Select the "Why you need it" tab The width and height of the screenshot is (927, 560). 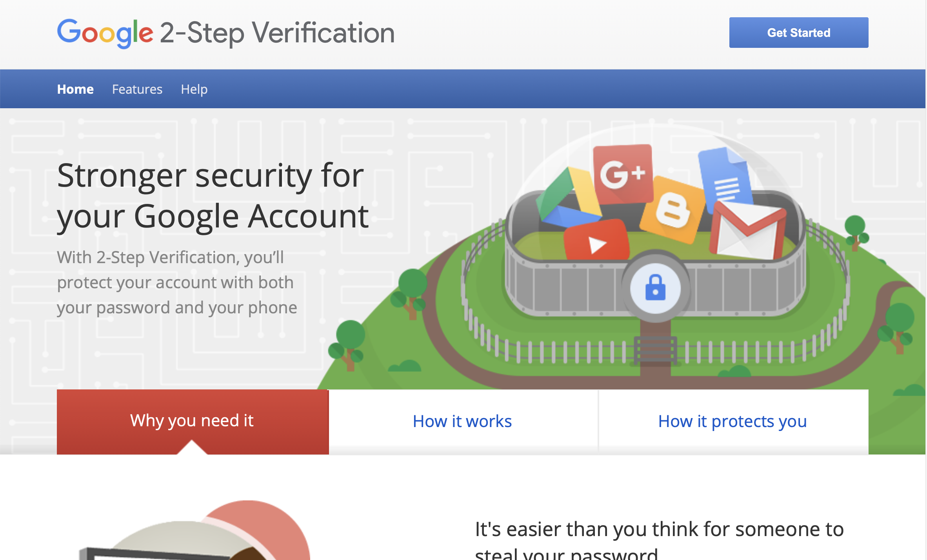pyautogui.click(x=192, y=421)
